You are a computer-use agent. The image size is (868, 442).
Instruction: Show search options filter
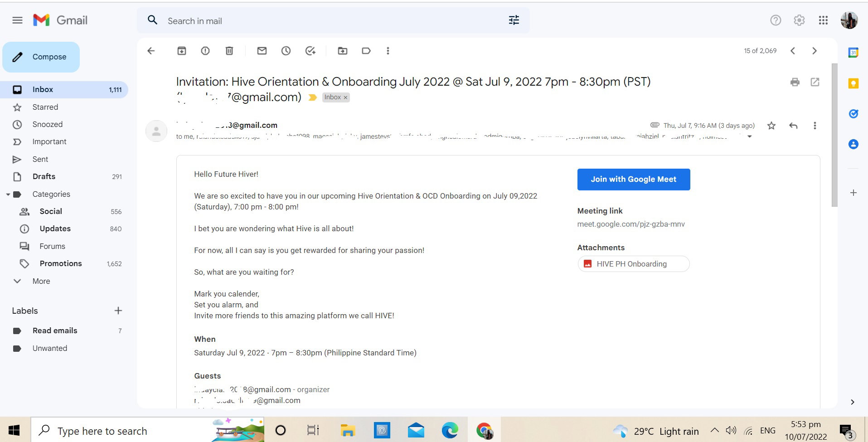click(x=514, y=20)
